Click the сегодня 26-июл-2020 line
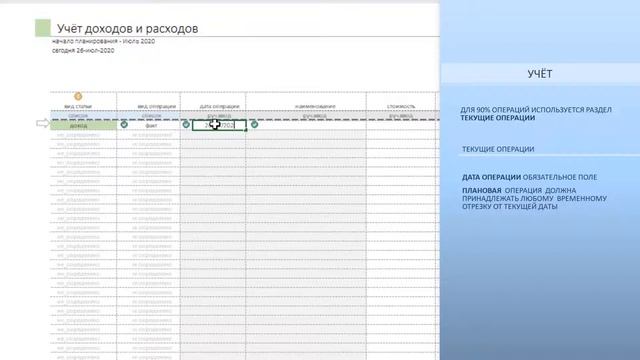This screenshot has width=640, height=360. (x=83, y=51)
